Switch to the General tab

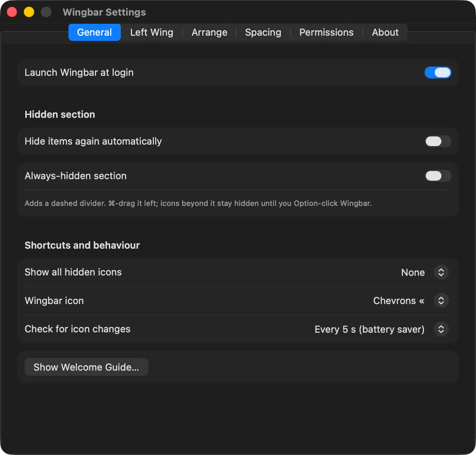(x=94, y=32)
